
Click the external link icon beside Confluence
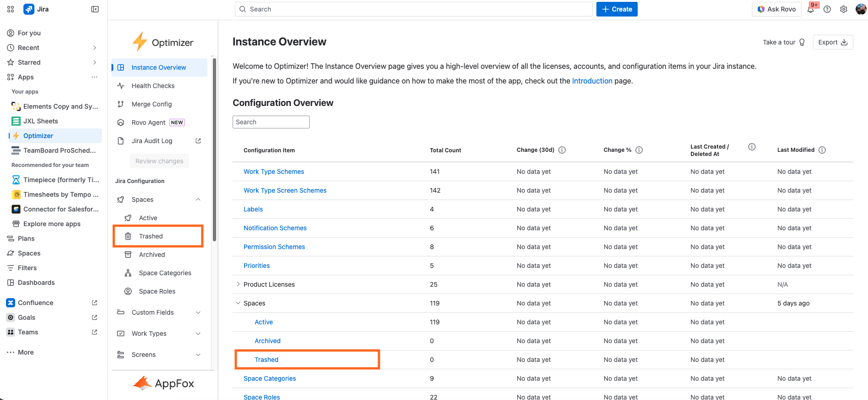(95, 303)
